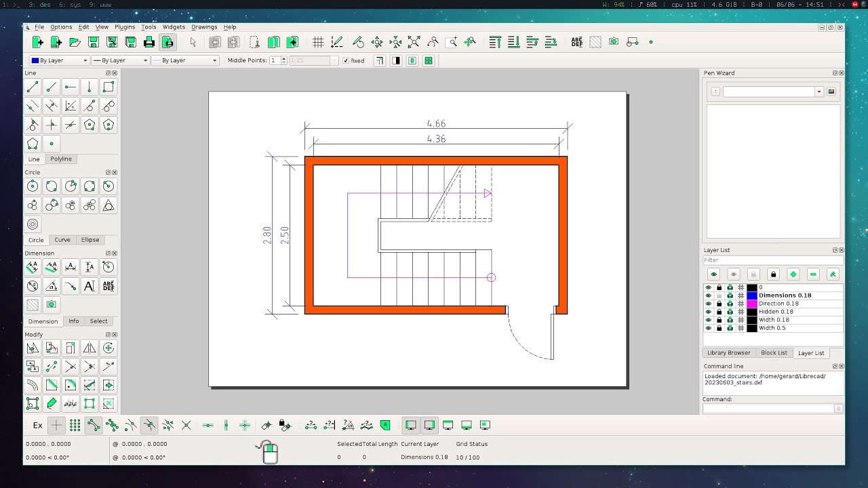Select the Point tool in Line panel
868x488 pixels.
tap(52, 144)
